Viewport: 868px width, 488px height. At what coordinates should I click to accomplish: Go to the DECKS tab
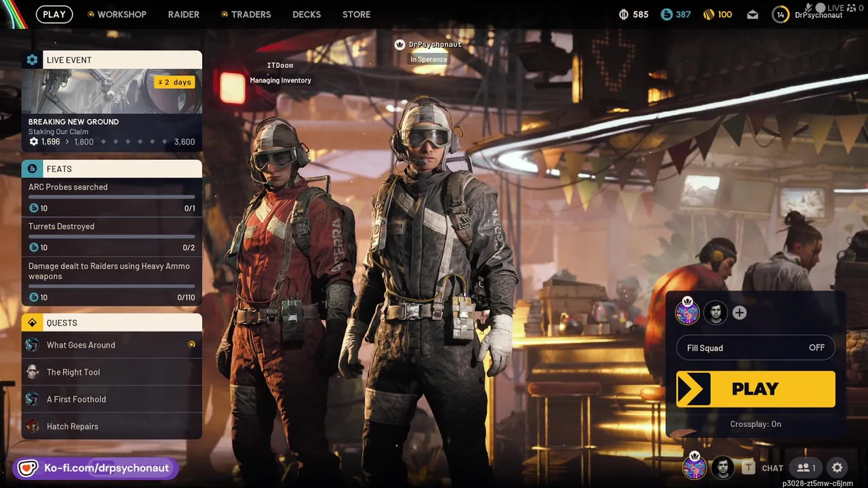tap(307, 14)
